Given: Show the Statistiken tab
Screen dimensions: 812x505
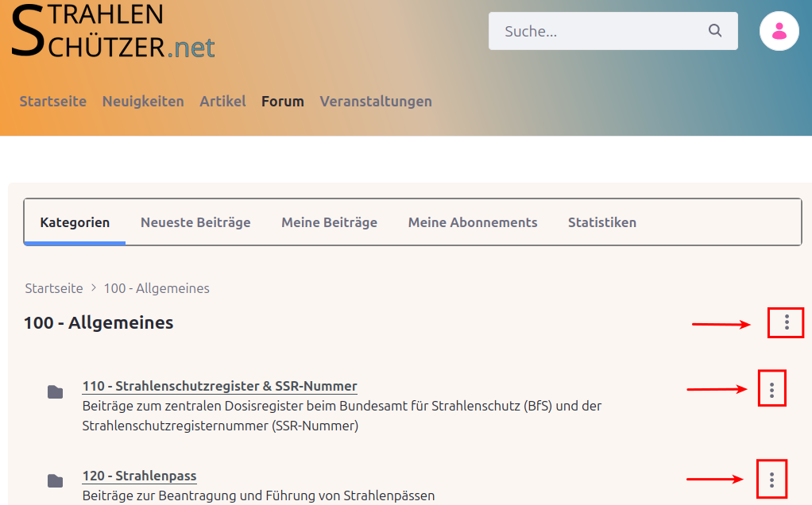Looking at the screenshot, I should pos(601,222).
